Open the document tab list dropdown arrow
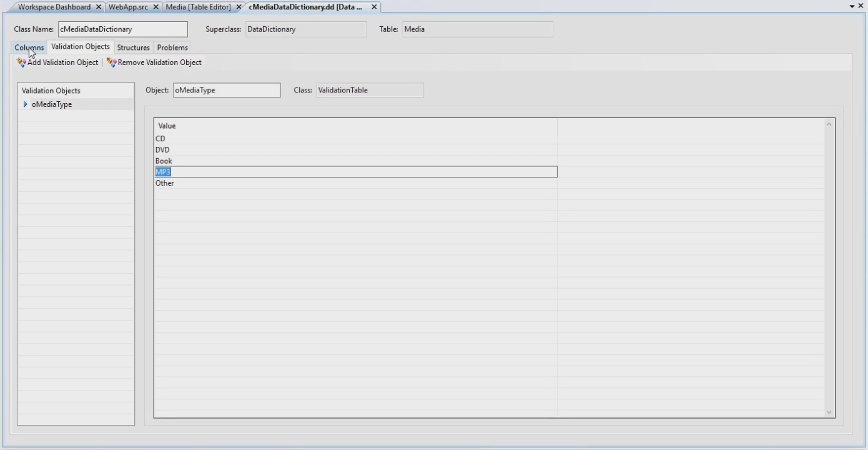 point(852,6)
